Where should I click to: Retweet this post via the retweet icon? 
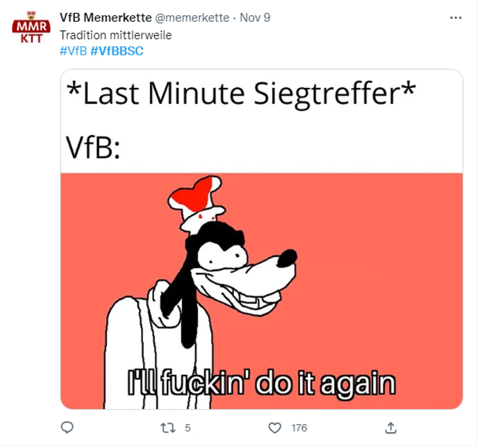click(168, 428)
